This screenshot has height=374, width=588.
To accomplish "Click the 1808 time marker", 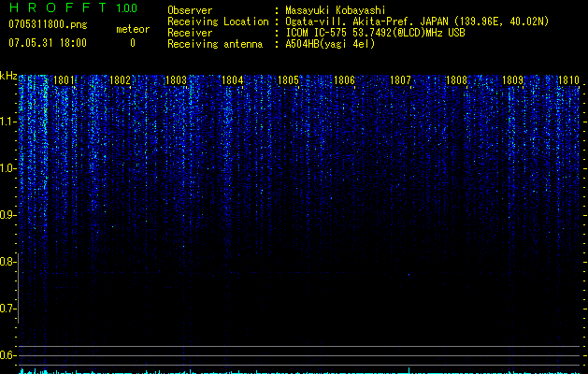I will (457, 80).
